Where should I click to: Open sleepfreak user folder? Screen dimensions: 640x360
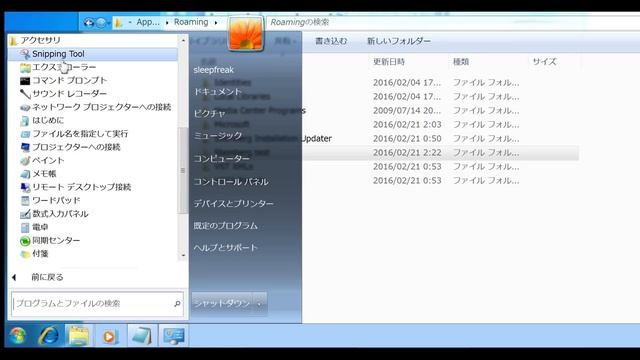[x=213, y=70]
